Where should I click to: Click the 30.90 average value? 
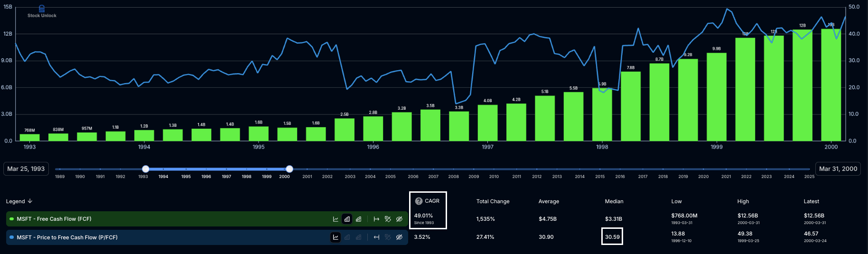click(x=546, y=237)
